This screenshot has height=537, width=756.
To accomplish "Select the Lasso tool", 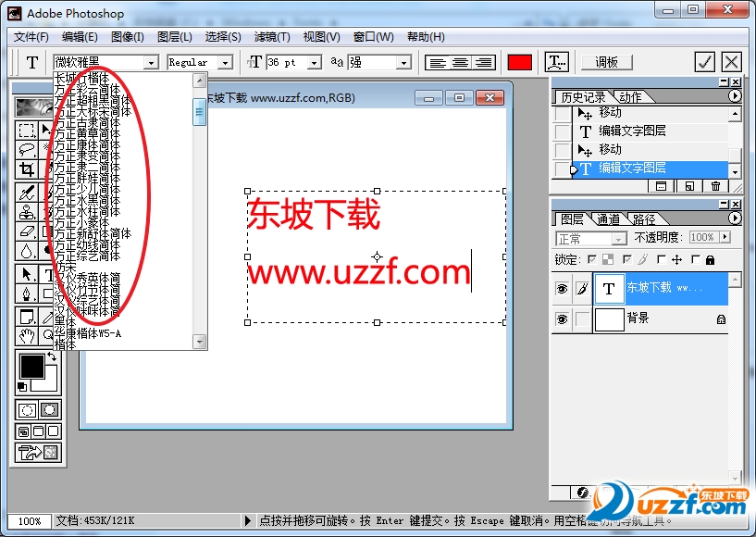I will (x=27, y=150).
